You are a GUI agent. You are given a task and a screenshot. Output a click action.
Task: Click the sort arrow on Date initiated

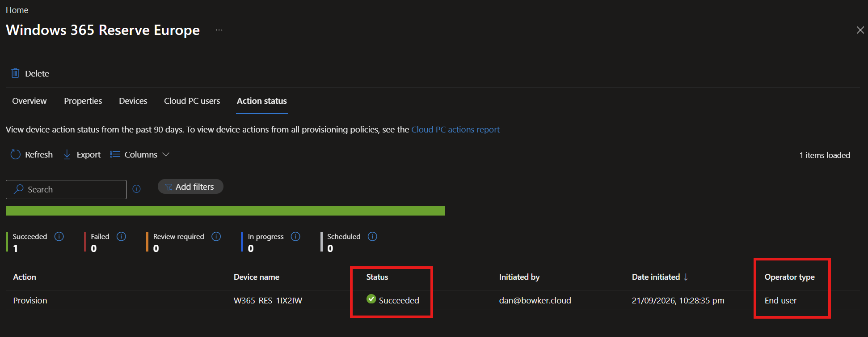(686, 277)
